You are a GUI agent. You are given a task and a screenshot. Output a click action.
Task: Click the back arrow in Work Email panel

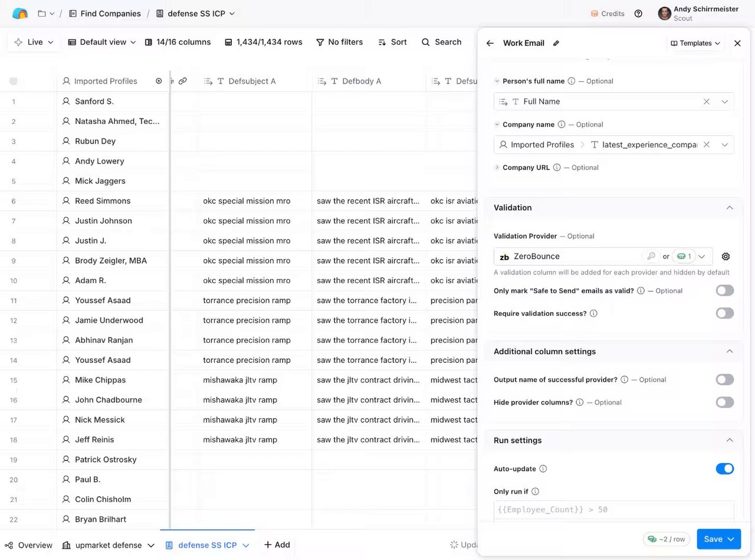490,43
